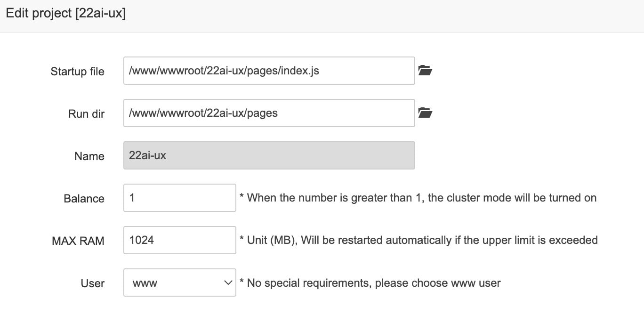Click the Name label
644x323 pixels.
(x=89, y=156)
